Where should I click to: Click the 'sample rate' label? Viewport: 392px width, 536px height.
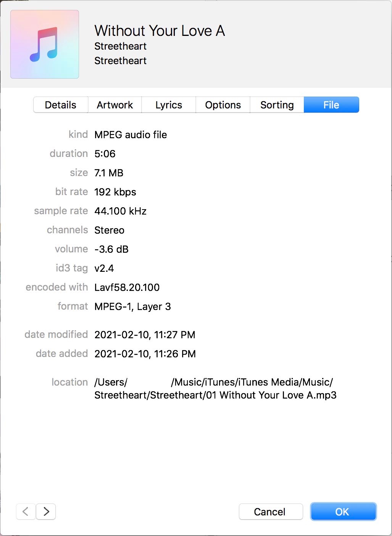coord(61,211)
